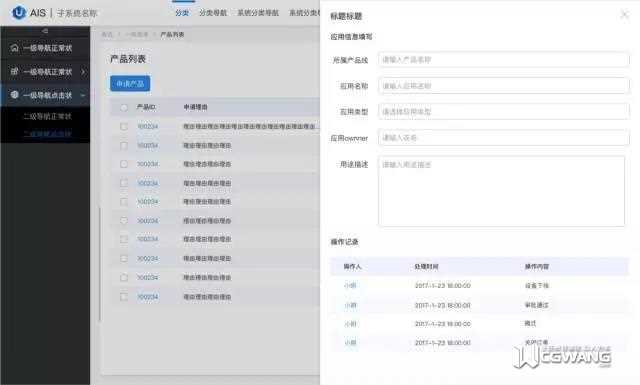Viewport: 640px width, 385px height.
Task: Switch to the 分类 top tab
Action: point(182,13)
